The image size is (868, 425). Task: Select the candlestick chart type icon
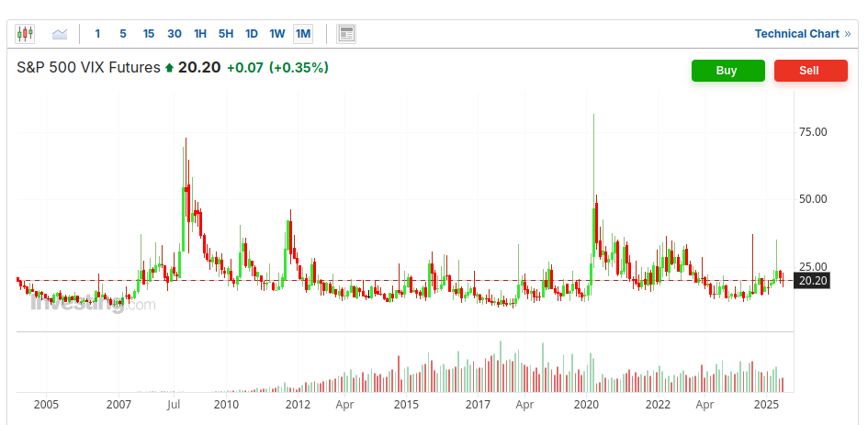coord(25,34)
